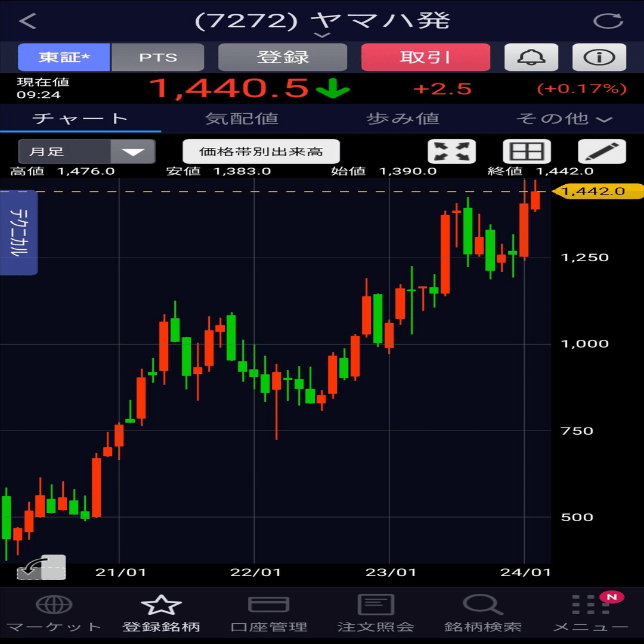Open 登録銘柄 star icon
Viewport: 644px width, 644px height.
click(161, 605)
